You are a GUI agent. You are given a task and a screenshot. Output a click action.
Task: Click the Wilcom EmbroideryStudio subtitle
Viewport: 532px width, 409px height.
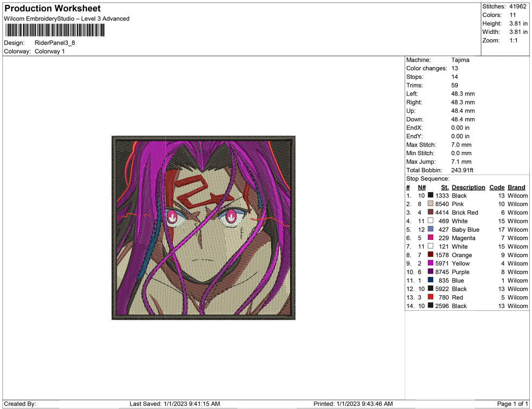(67, 19)
